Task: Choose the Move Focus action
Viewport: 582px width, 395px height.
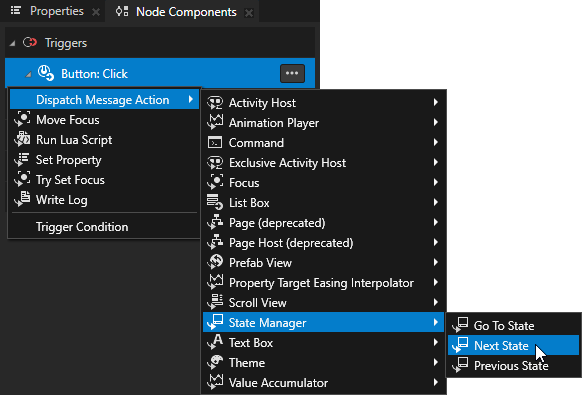Action: 104,120
